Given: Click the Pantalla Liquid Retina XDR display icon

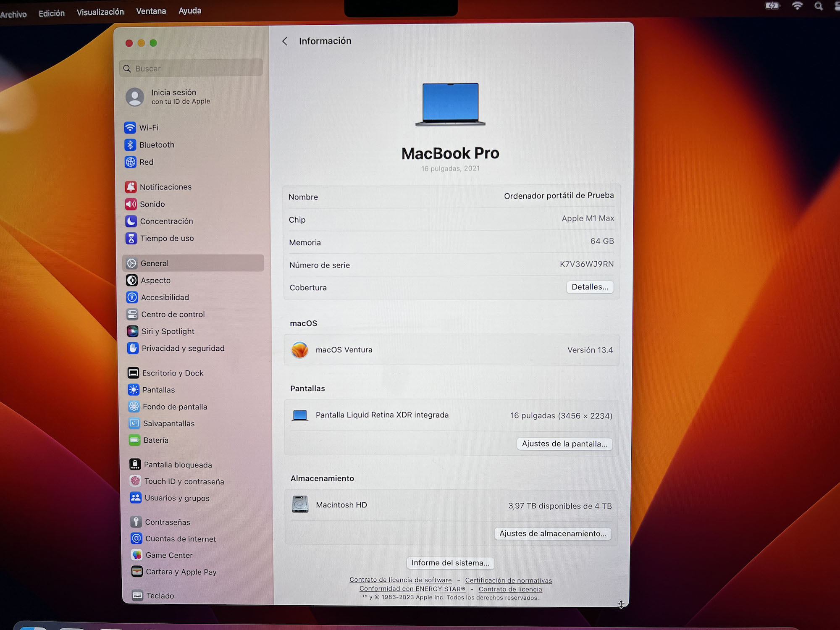Looking at the screenshot, I should point(300,415).
